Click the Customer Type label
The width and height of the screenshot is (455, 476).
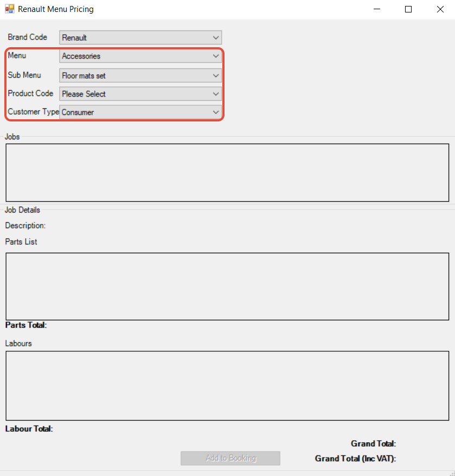click(34, 112)
